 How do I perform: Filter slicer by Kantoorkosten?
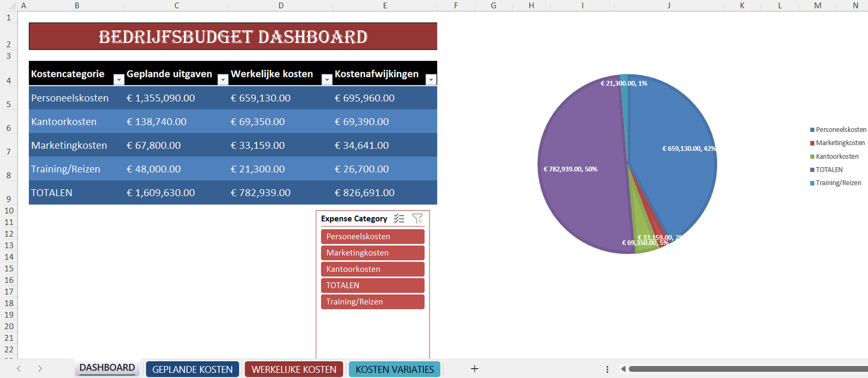pyautogui.click(x=373, y=269)
